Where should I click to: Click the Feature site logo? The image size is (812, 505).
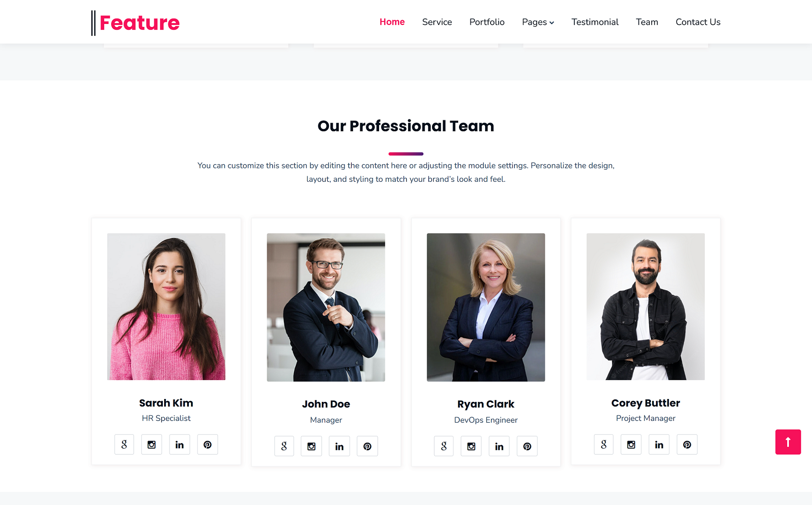click(135, 23)
